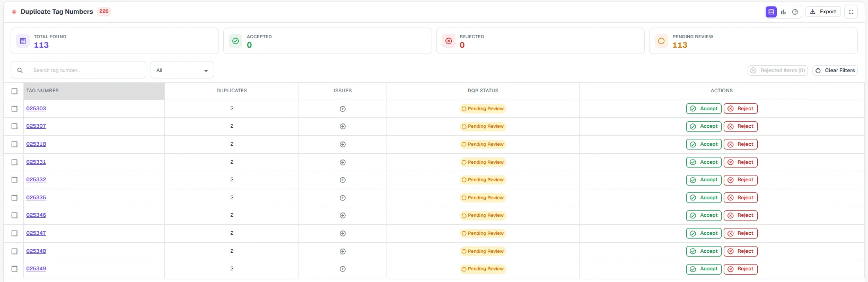The image size is (868, 282).
Task: Click Clear Filters button
Action: (x=835, y=70)
